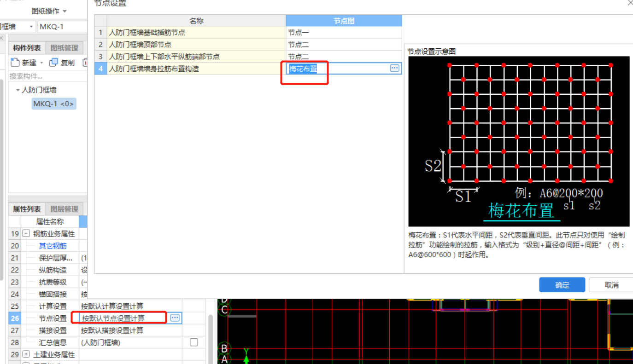
Task: Select the MKQ-1 <0> component item
Action: tap(53, 104)
